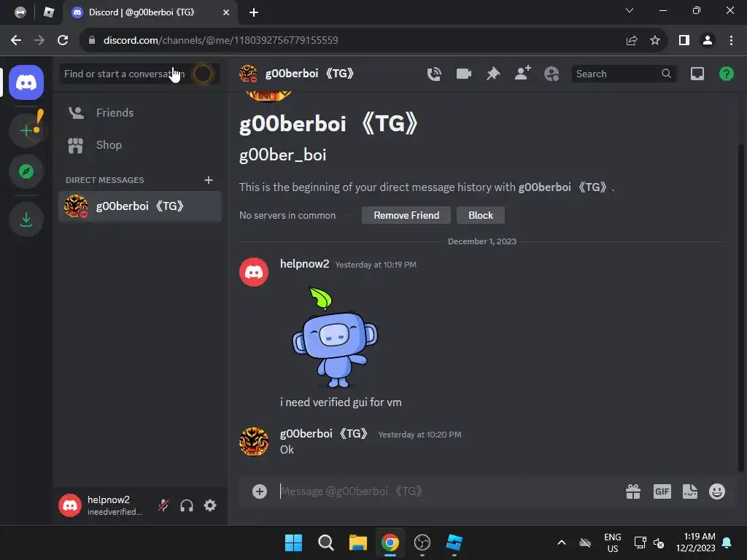Viewport: 747px width, 560px height.
Task: Click 'No servers in common' text
Action: tap(287, 215)
